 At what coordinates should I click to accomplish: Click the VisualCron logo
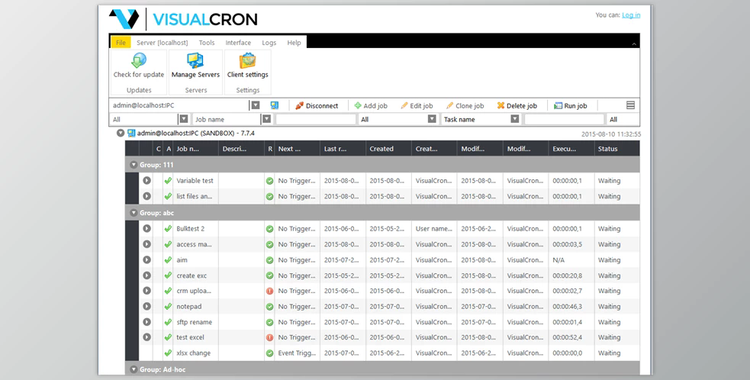point(183,19)
